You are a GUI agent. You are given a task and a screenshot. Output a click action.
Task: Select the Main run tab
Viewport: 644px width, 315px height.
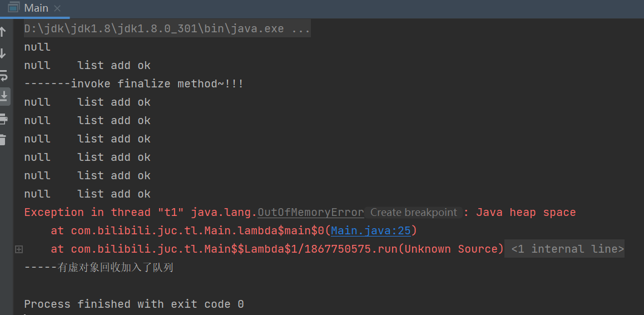pyautogui.click(x=36, y=8)
